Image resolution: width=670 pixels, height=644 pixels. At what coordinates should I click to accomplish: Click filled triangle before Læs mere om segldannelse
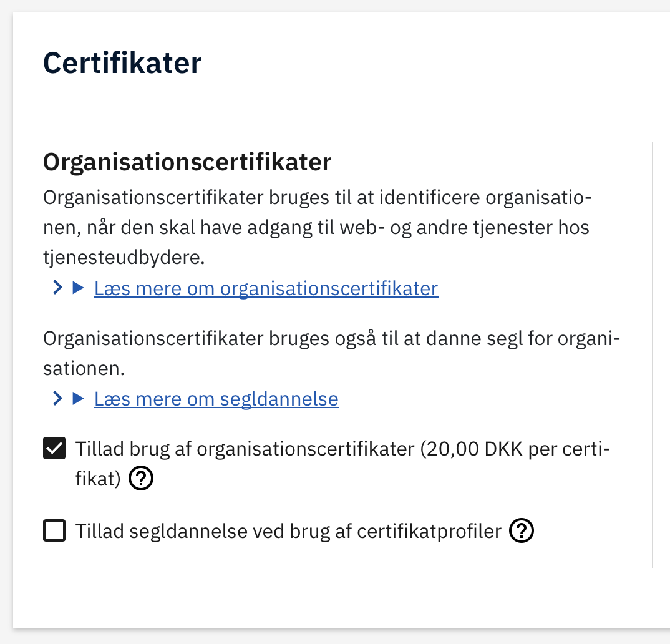tap(78, 398)
